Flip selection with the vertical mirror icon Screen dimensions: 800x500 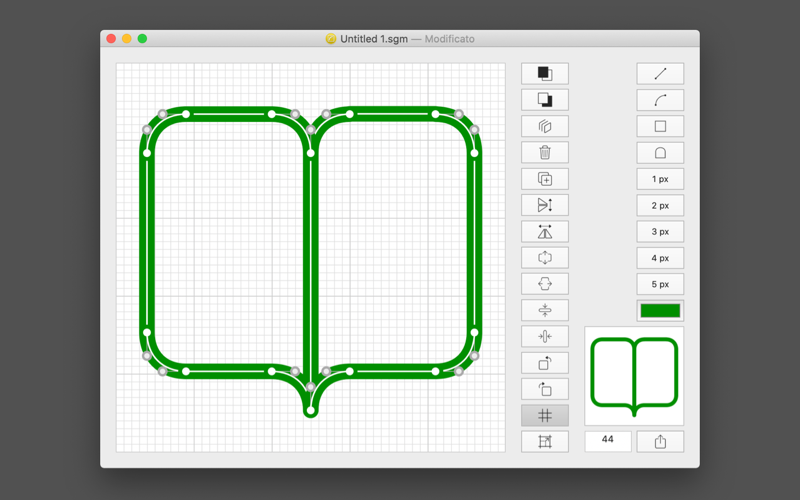coord(544,205)
